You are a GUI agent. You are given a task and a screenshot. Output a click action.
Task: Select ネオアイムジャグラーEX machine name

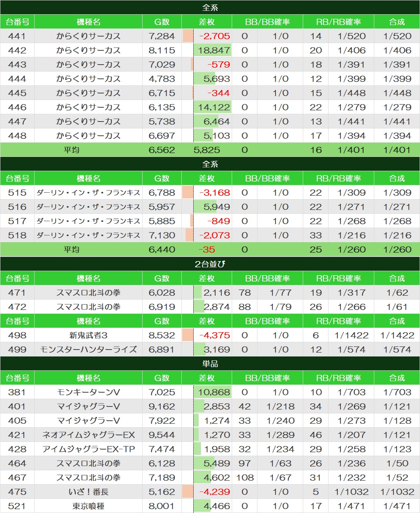(x=88, y=435)
